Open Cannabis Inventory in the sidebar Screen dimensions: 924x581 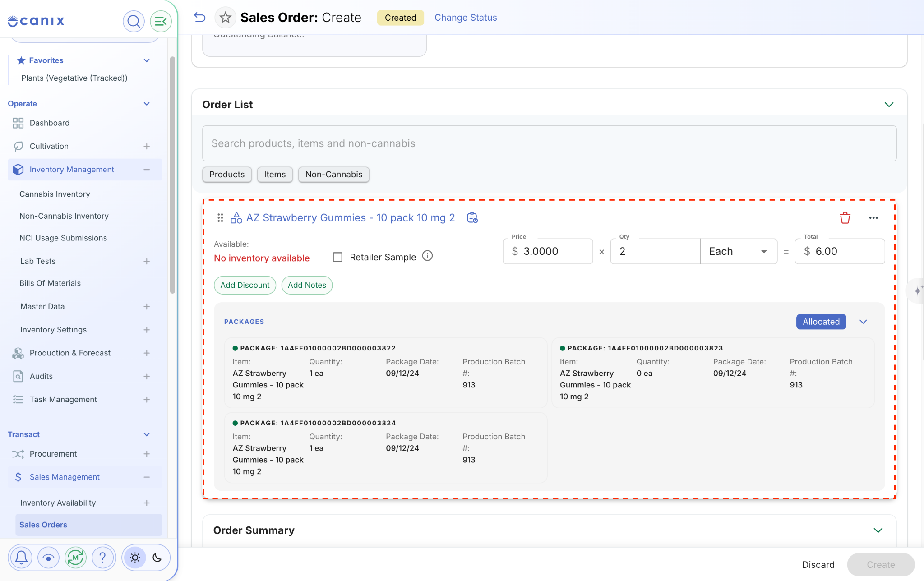tap(55, 194)
